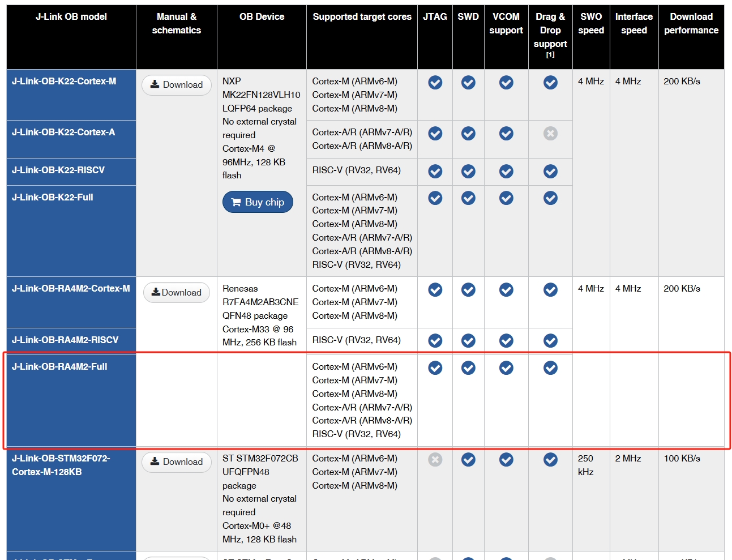Click the Supported target cores column header
732x560 pixels.
click(362, 17)
